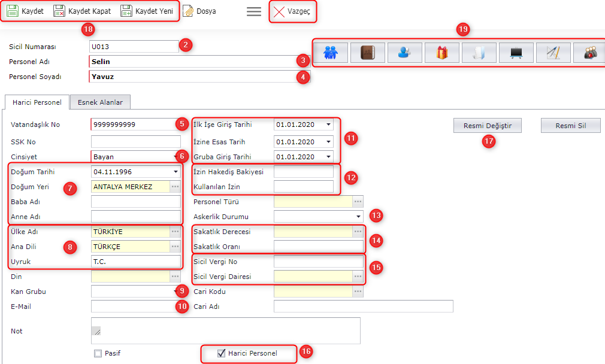Click into the E-Mail input field
Screen dimensions: 605x364
tap(132, 307)
